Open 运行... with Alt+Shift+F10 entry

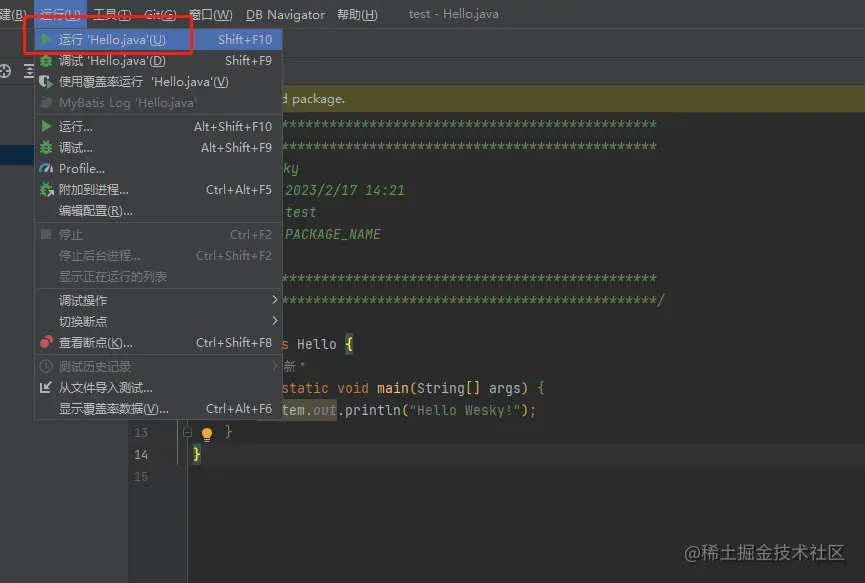click(x=158, y=126)
